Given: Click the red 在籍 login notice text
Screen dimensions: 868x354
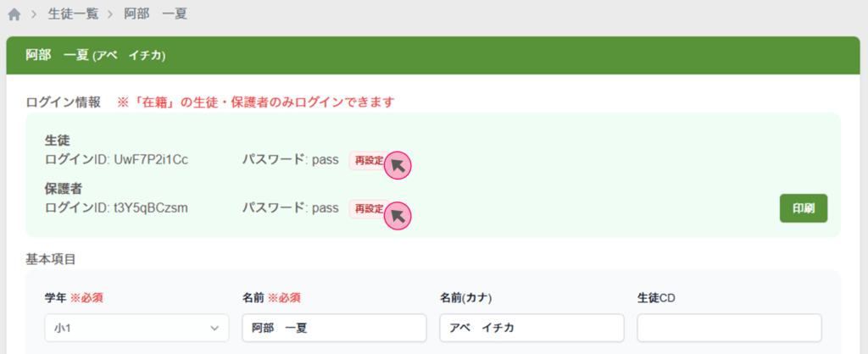Looking at the screenshot, I should (256, 102).
